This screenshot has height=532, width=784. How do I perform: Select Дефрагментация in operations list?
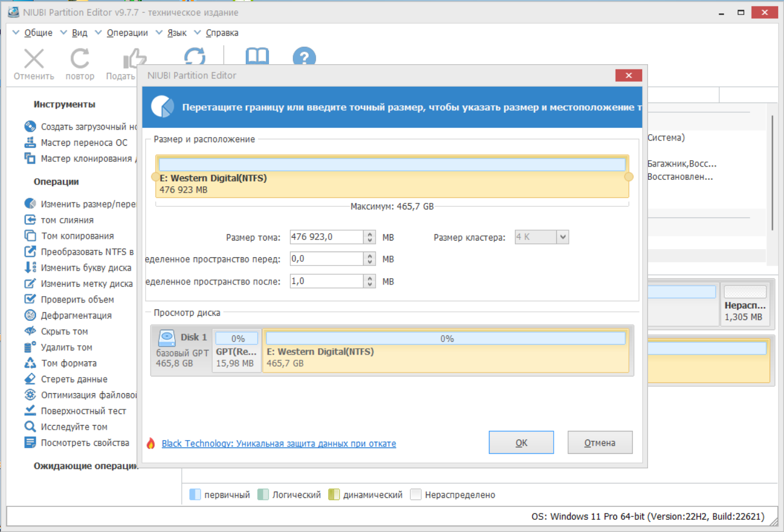(76, 315)
